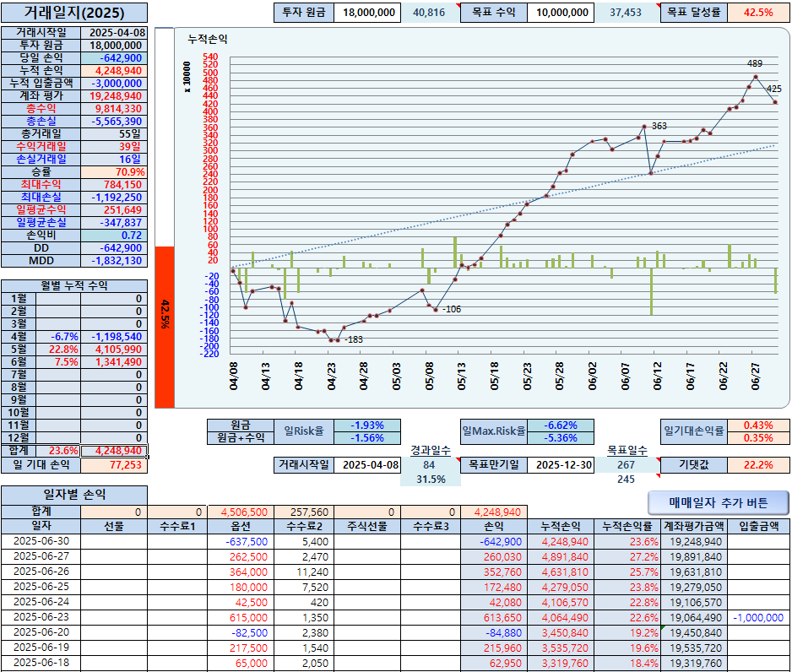The height and width of the screenshot is (672, 792).
Task: Click the 월별 누적 수익 section header
Action: [x=74, y=285]
